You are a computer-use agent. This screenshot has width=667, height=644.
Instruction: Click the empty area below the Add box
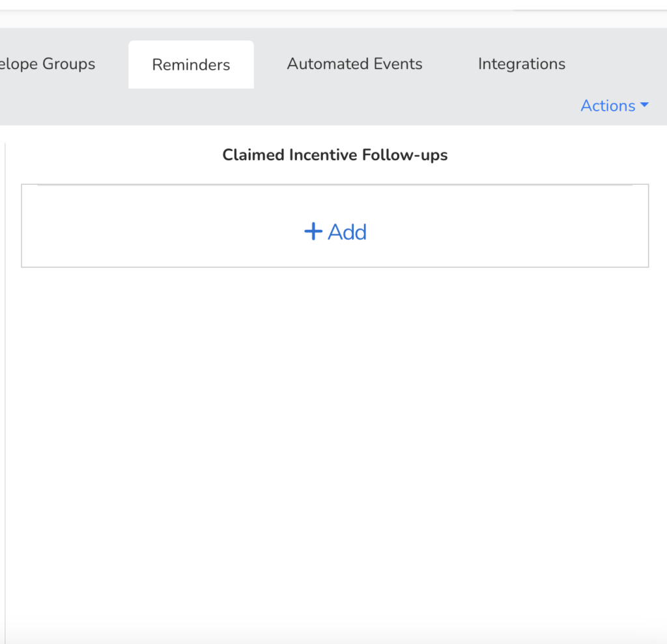tap(335, 423)
